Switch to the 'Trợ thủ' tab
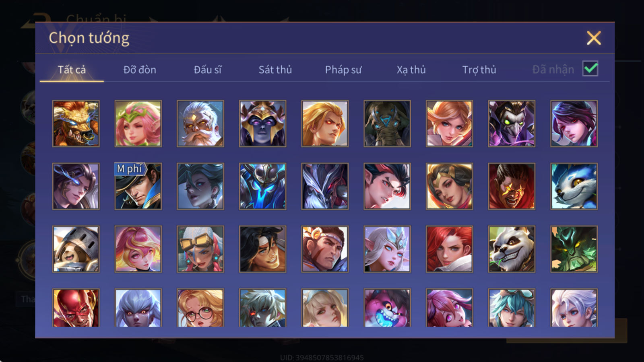The width and height of the screenshot is (644, 362). click(x=479, y=70)
